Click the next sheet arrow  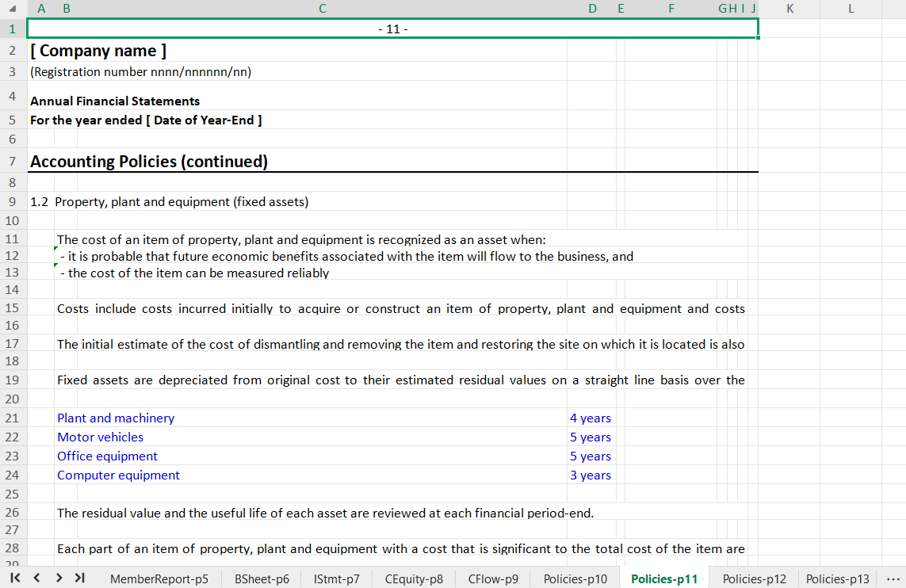click(59, 578)
